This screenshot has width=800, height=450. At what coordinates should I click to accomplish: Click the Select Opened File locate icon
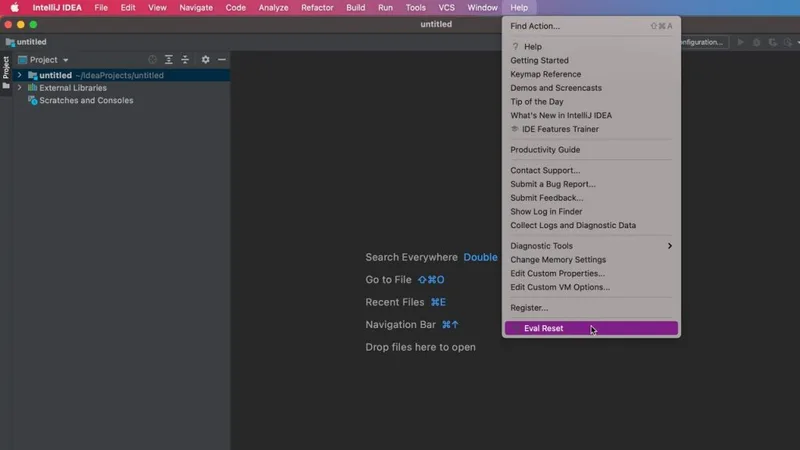153,60
